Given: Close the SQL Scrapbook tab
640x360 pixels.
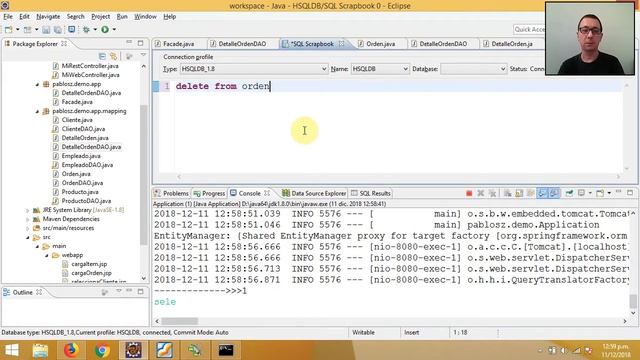Looking at the screenshot, I should tap(341, 43).
